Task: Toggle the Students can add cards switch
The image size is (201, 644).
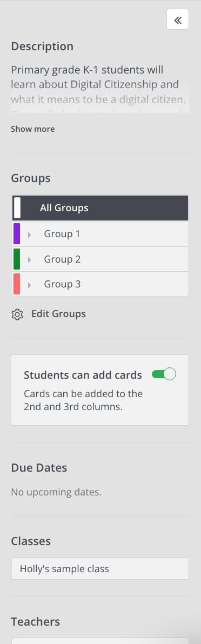Action: point(164,374)
